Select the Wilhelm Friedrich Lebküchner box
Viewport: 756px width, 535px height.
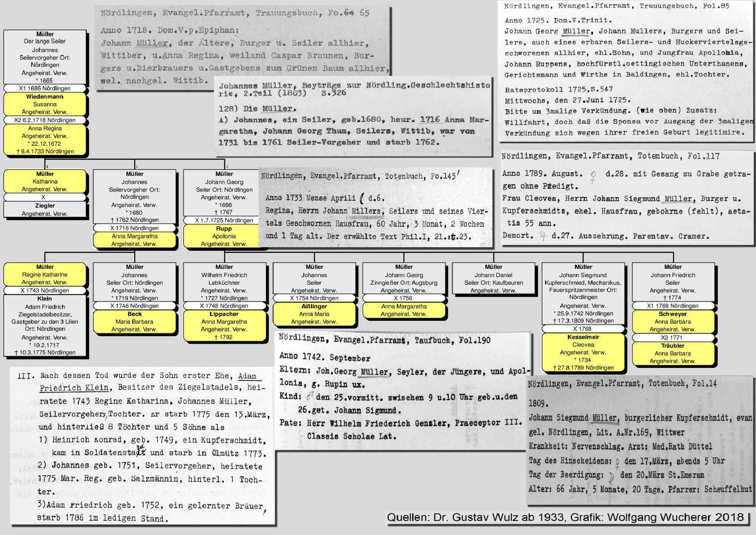[x=224, y=282]
